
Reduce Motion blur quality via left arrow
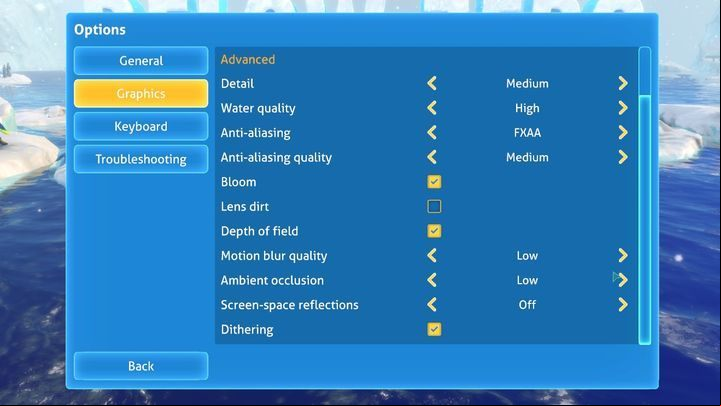pyautogui.click(x=432, y=256)
